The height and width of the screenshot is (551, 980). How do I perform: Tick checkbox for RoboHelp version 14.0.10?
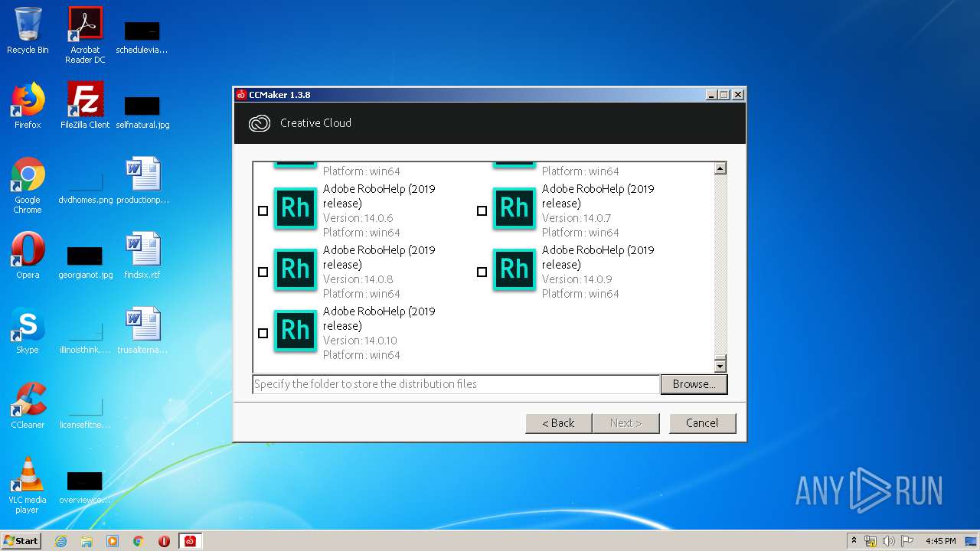point(263,333)
